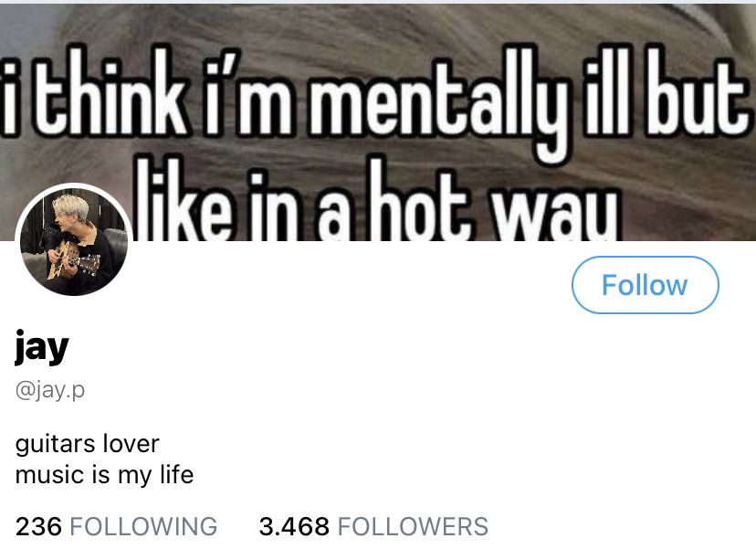Select the display name jay
This screenshot has height=549, width=756.
click(x=42, y=347)
